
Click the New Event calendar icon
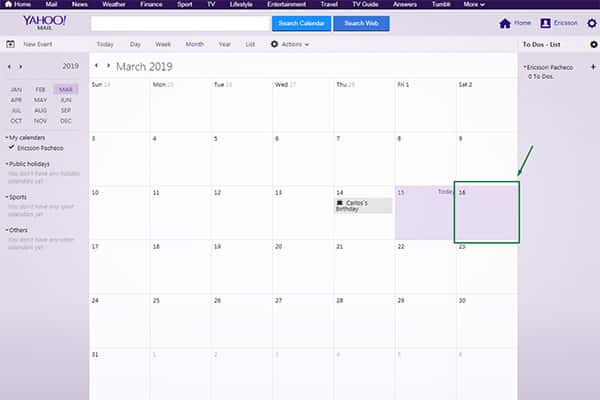coord(10,44)
